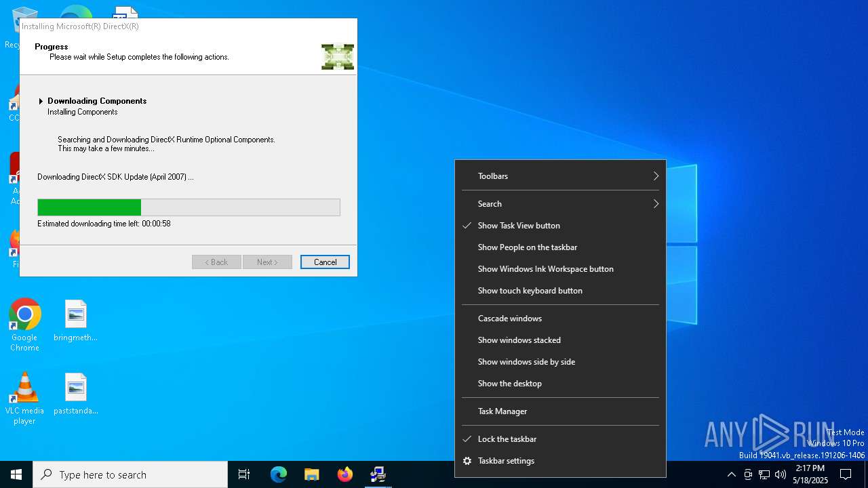The height and width of the screenshot is (488, 868).
Task: Toggle Show Task View button option
Action: 561,226
